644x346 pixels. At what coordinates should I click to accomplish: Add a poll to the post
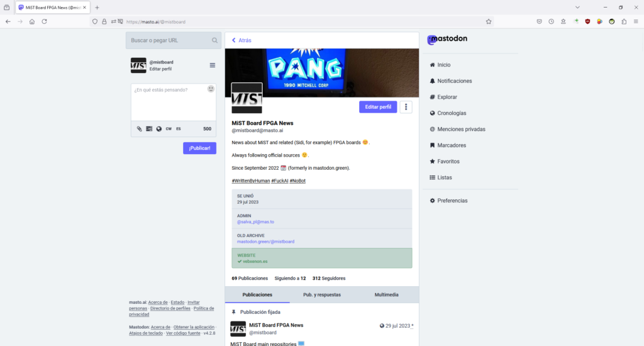click(x=149, y=128)
